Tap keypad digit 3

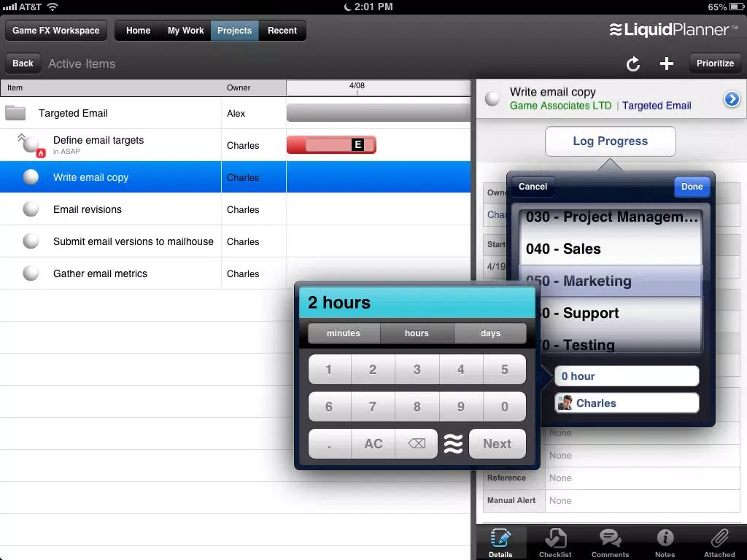click(417, 370)
